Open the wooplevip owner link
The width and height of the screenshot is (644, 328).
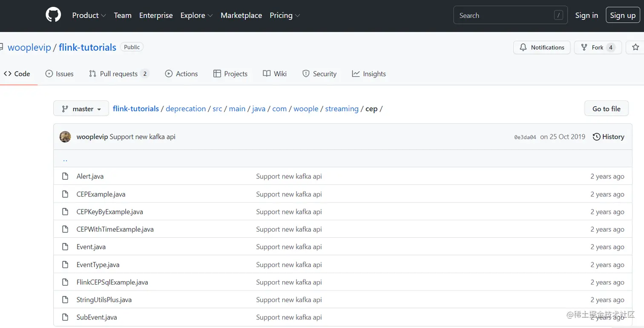coord(29,47)
